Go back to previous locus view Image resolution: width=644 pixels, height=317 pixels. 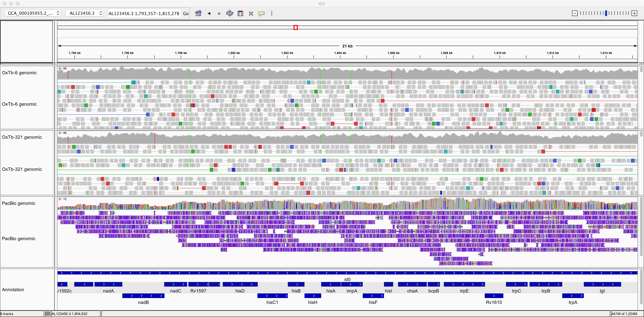tap(209, 14)
